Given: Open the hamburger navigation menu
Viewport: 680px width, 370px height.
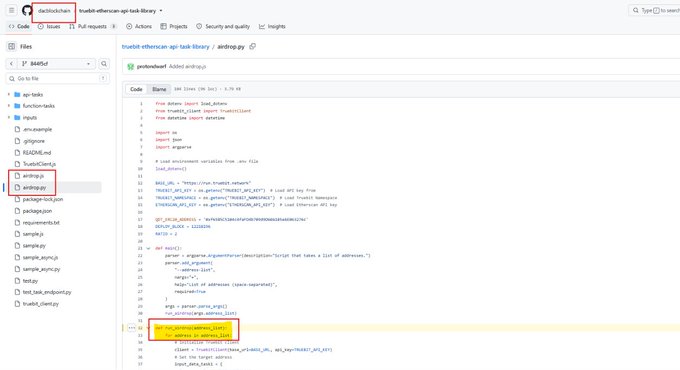Looking at the screenshot, I should [x=12, y=10].
